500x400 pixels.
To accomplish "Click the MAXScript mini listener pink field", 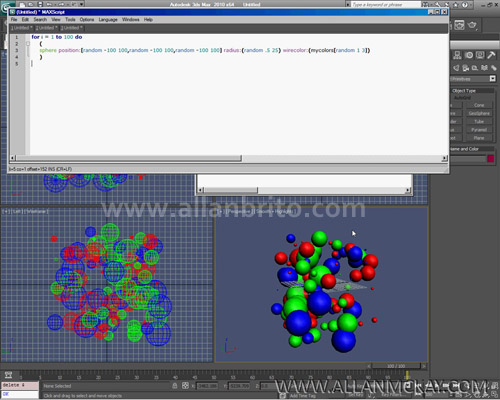I will click(x=20, y=385).
